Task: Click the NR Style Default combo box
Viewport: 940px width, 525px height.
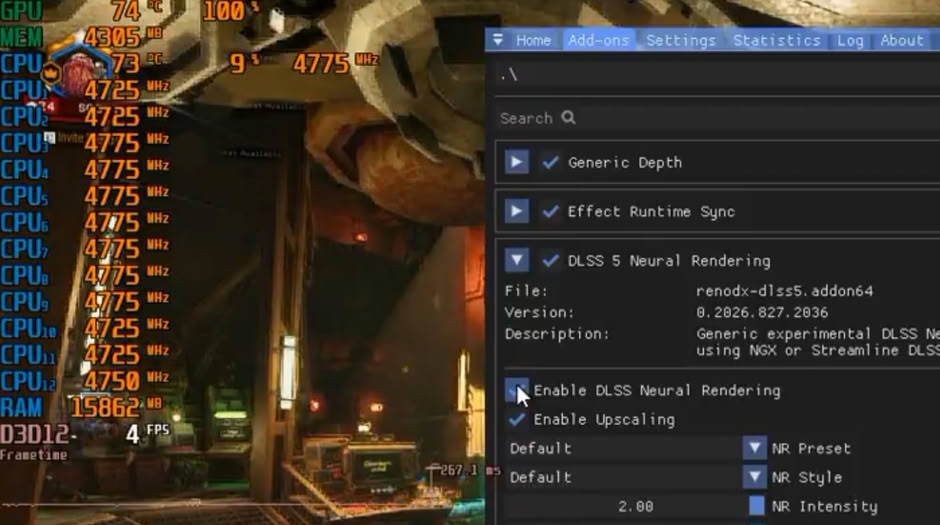Action: 623,477
